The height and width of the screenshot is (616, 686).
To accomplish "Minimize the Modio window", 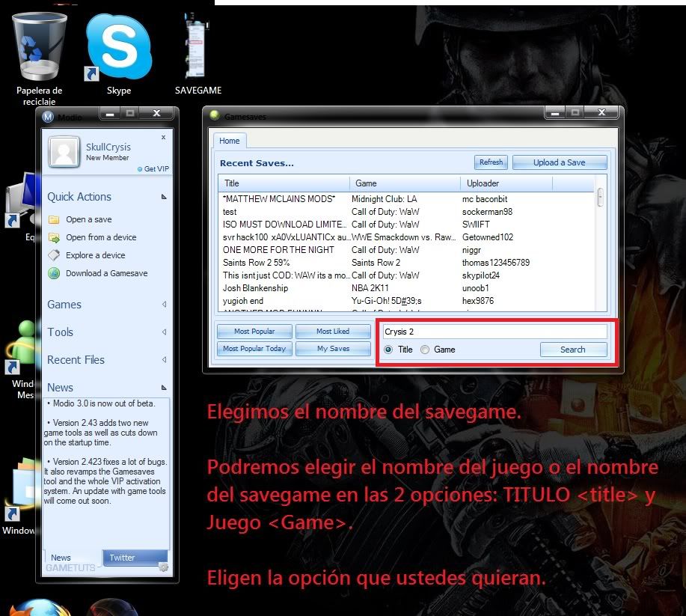I will (x=110, y=113).
